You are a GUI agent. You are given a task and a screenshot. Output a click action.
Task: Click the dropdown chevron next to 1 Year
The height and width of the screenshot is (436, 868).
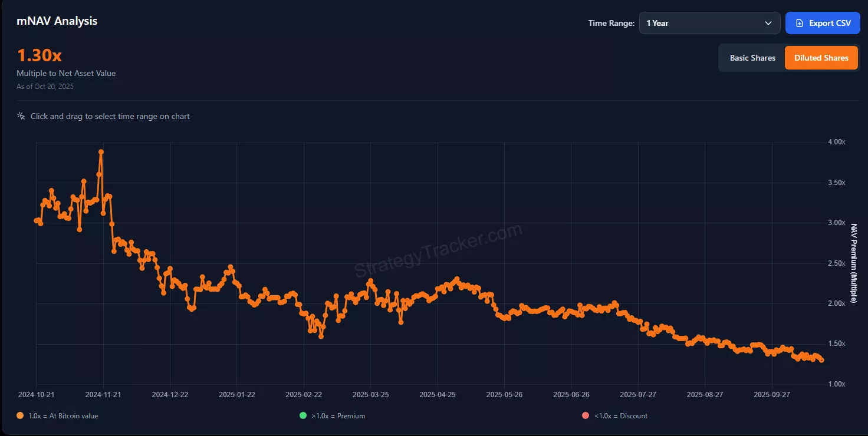pyautogui.click(x=768, y=23)
